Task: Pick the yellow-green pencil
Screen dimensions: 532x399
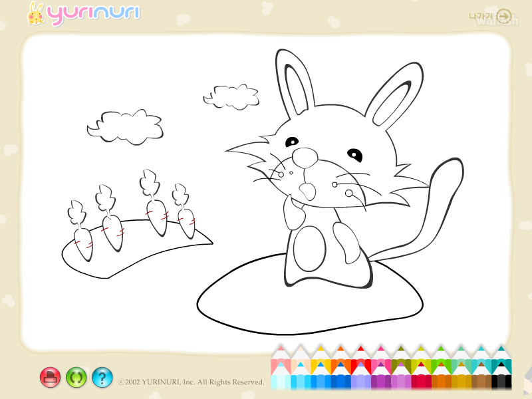Action: 421,360
